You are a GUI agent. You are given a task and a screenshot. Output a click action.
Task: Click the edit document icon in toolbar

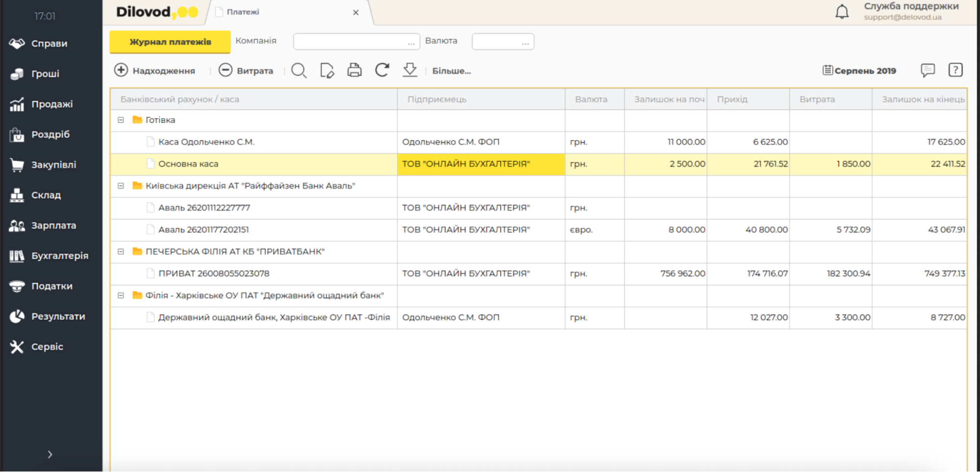(x=327, y=71)
